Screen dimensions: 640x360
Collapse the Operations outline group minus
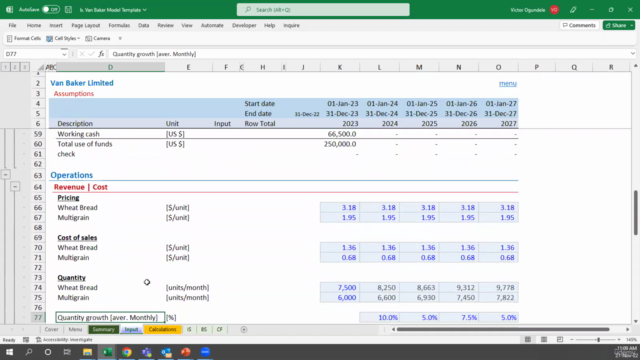click(5, 175)
